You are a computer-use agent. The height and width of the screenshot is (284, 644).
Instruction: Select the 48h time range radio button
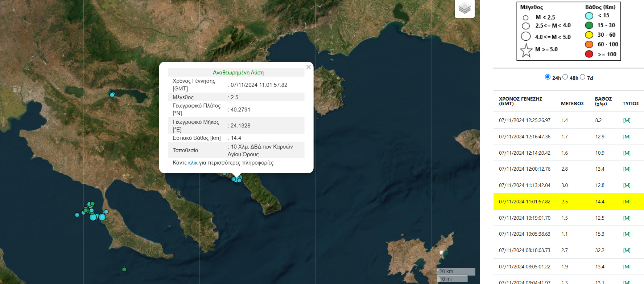coord(565,77)
